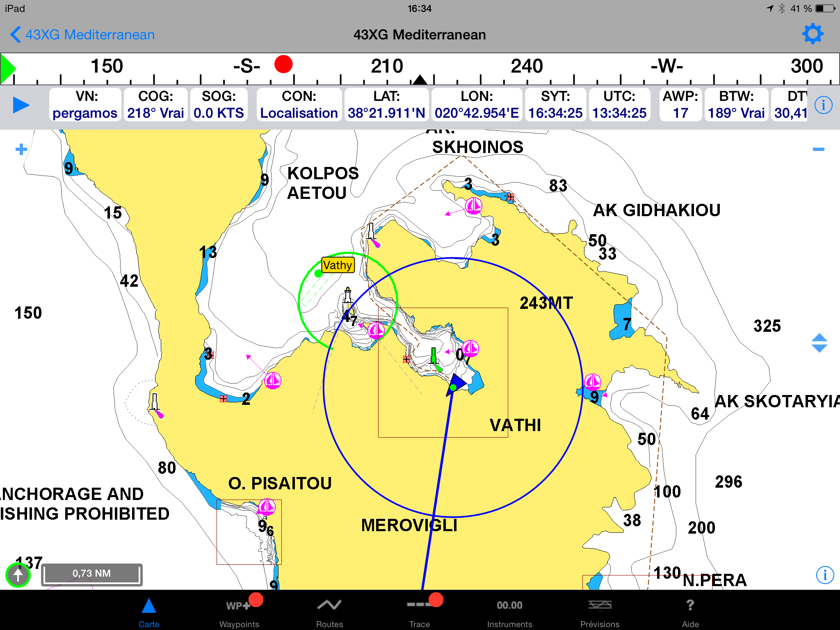The image size is (840, 630).
Task: Open the Waypoints tab
Action: point(239,612)
